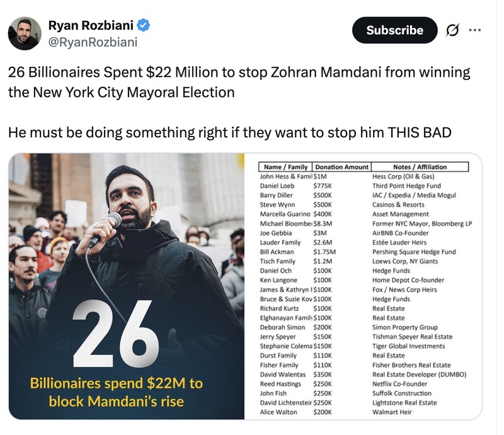The height and width of the screenshot is (435, 504).
Task: Click the "Notes / Affiliation" column header
Action: [420, 167]
